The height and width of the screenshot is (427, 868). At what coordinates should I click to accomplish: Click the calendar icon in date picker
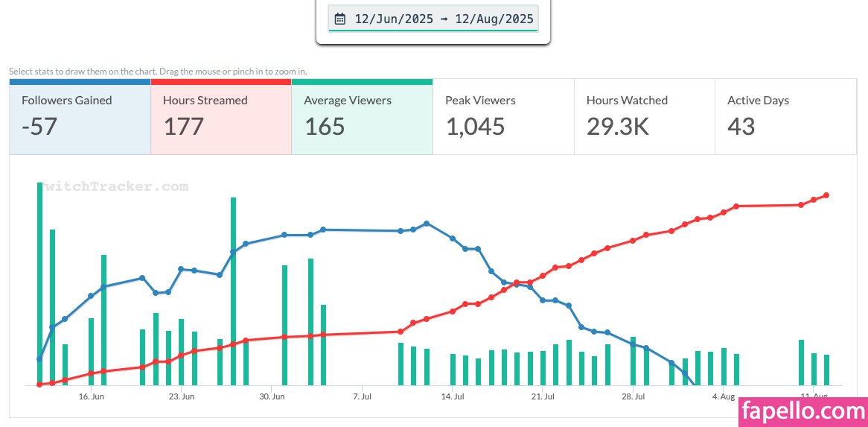[340, 19]
